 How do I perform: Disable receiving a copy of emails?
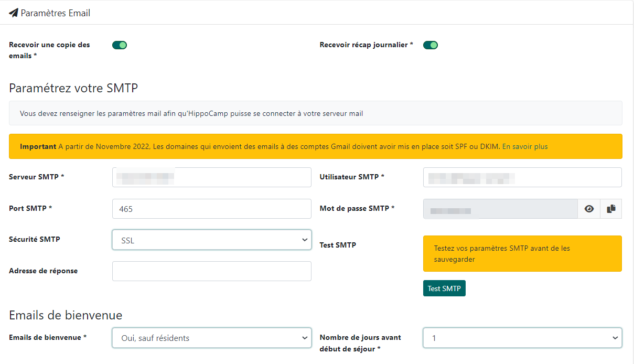pyautogui.click(x=120, y=45)
